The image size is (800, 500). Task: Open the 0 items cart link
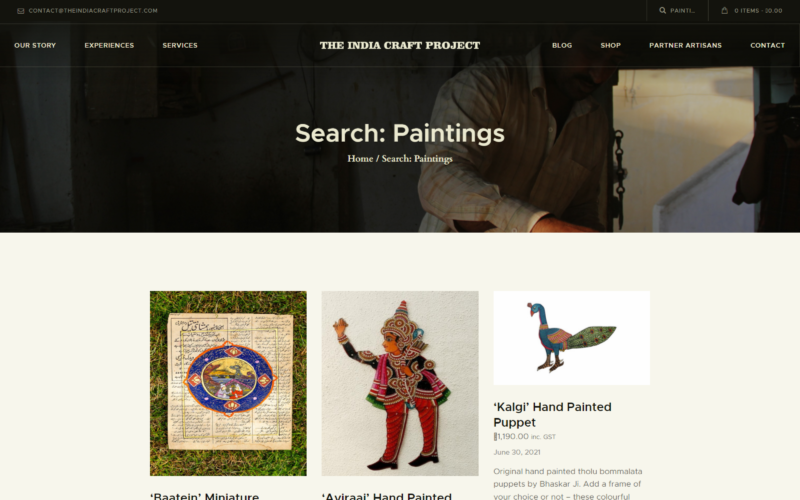(758, 10)
